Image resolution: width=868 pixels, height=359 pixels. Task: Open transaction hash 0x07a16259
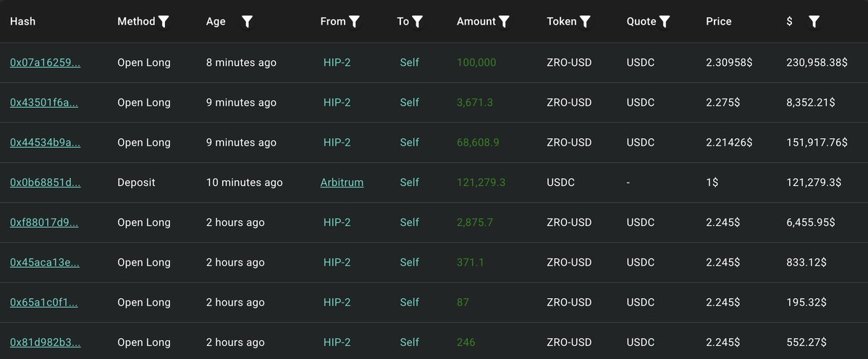coord(45,63)
